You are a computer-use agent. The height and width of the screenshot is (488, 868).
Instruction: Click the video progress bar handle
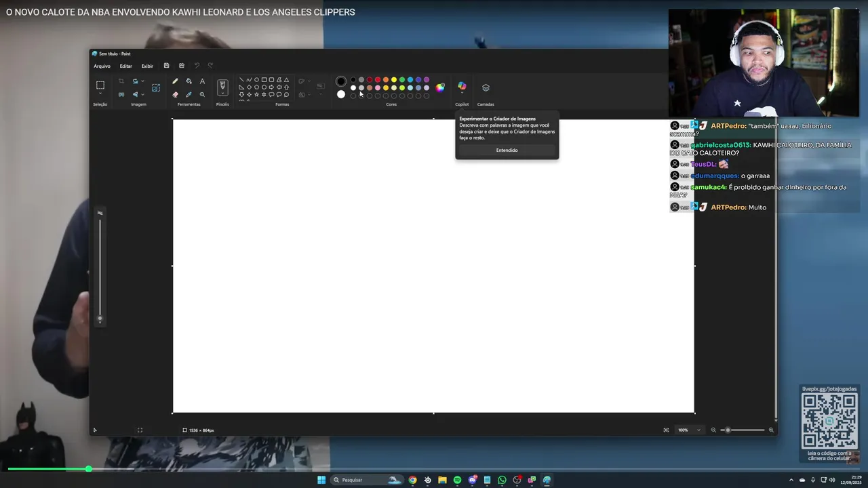88,468
